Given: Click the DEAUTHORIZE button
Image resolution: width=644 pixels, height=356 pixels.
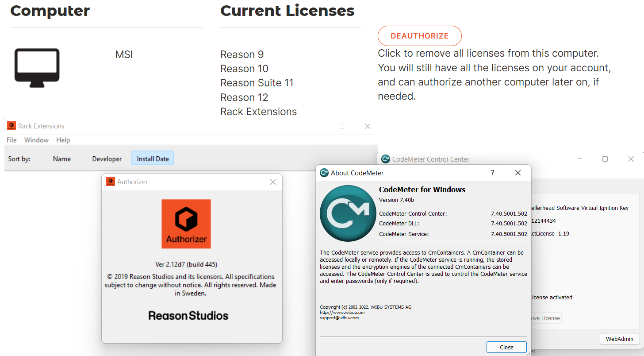Looking at the screenshot, I should click(x=419, y=36).
